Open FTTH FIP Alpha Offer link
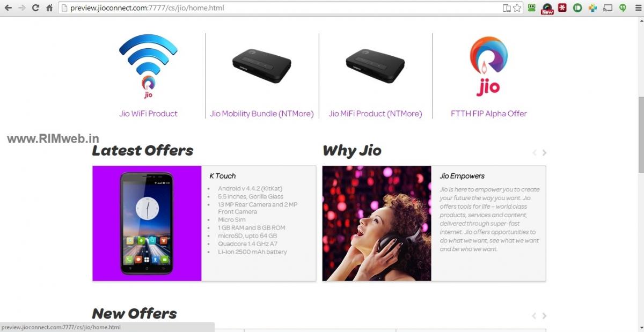The image size is (644, 332). click(489, 114)
